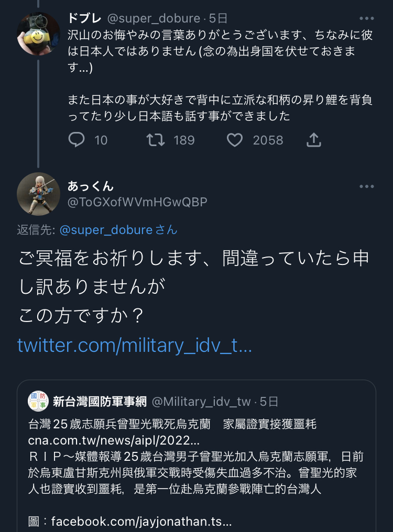
Task: Open the 新台灣國防軍事網 logo avatar
Action: tap(38, 402)
